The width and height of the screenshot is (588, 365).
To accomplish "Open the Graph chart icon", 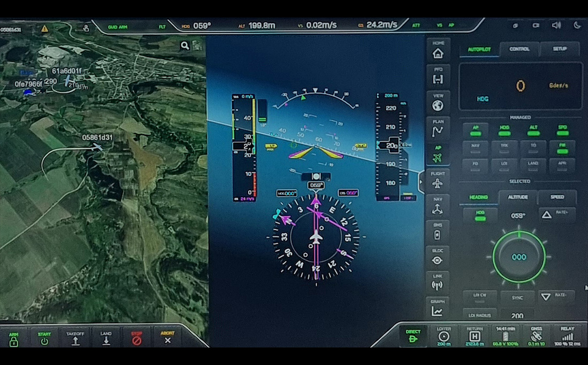I will point(438,309).
